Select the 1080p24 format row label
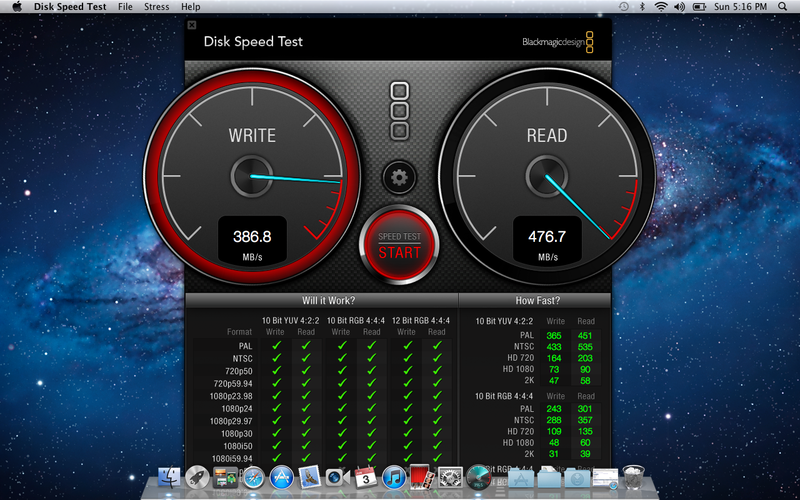This screenshot has height=500, width=800. pyautogui.click(x=237, y=409)
